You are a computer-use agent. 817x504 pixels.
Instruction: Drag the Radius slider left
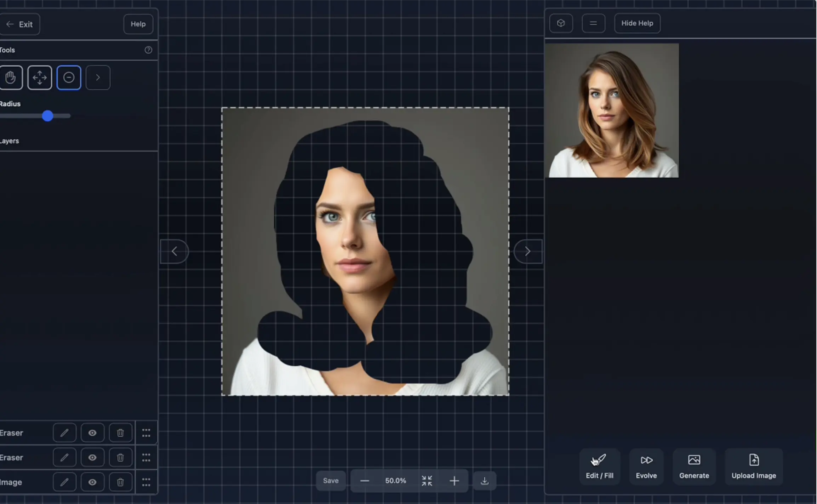(x=47, y=115)
